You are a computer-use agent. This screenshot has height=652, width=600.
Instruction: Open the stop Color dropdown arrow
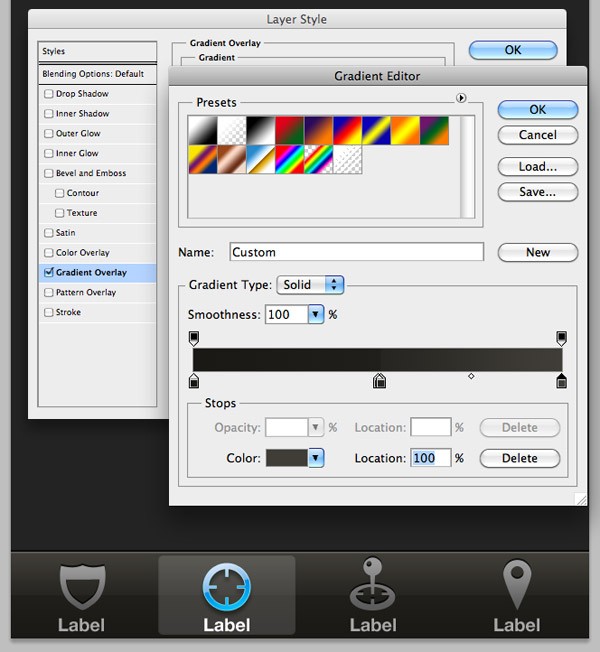pyautogui.click(x=316, y=458)
